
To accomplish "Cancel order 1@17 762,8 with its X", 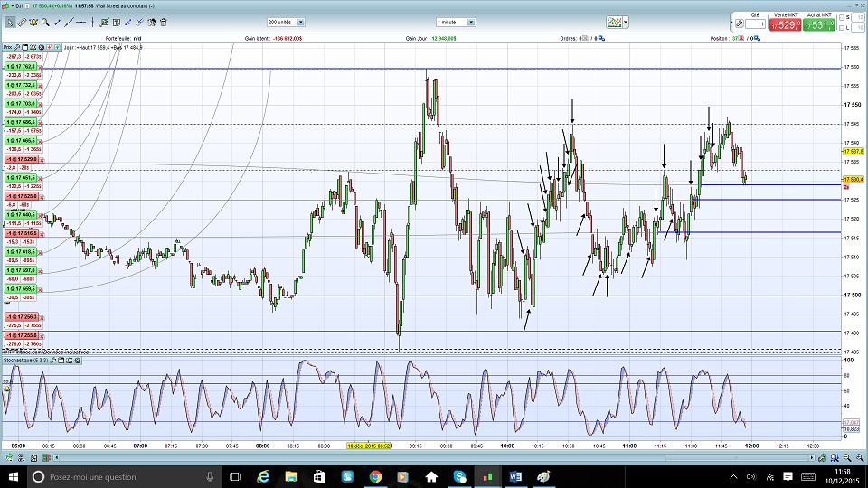I will click(41, 68).
